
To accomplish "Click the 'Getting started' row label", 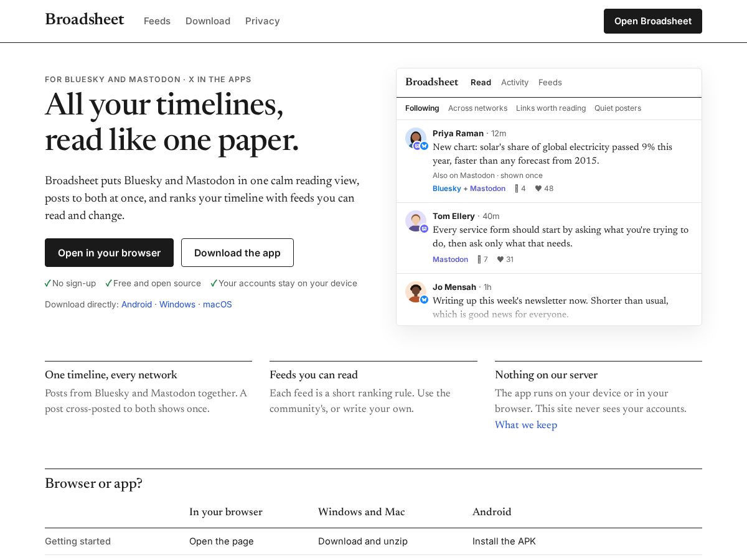I will (78, 541).
